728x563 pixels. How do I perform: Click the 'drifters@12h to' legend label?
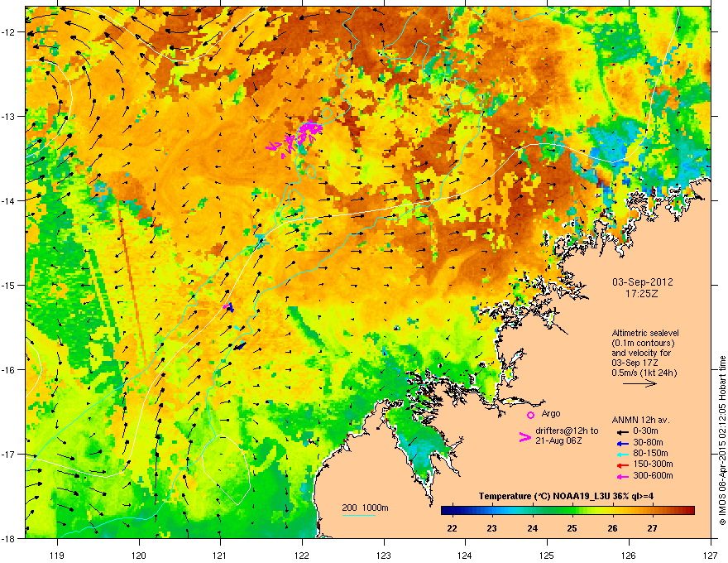click(567, 431)
